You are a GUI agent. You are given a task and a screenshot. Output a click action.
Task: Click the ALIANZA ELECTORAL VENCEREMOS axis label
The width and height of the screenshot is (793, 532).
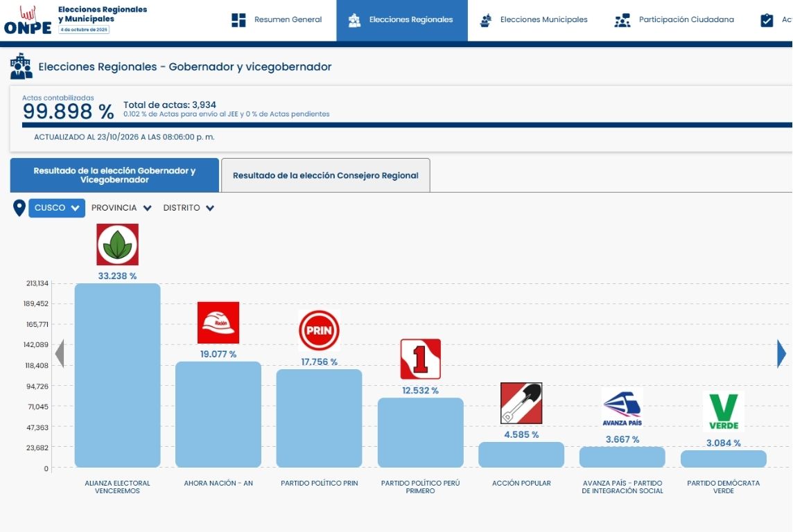pyautogui.click(x=117, y=486)
